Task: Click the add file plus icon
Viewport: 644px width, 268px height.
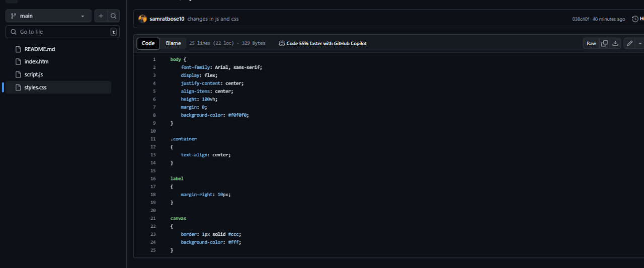Action: (x=101, y=16)
